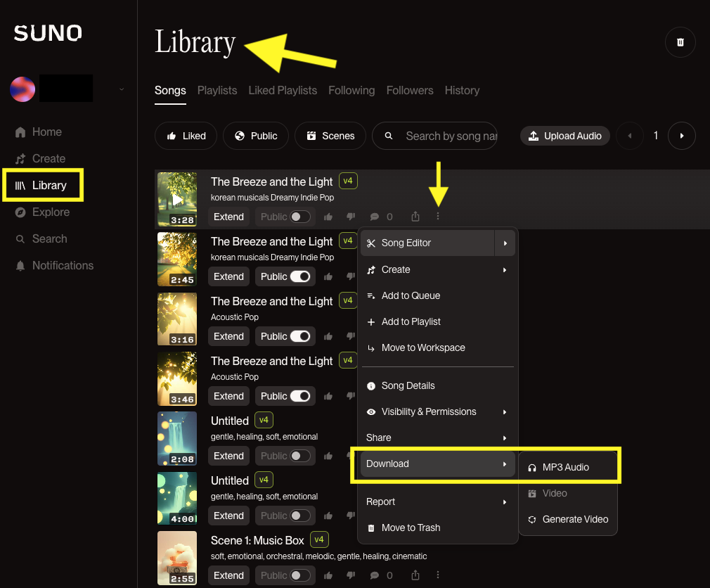Open three-dot menu for Scene 1: Music Box
The height and width of the screenshot is (588, 710).
pyautogui.click(x=438, y=575)
